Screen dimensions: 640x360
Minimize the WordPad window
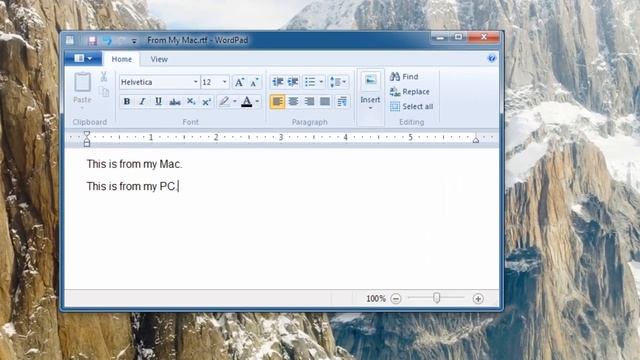click(x=440, y=37)
